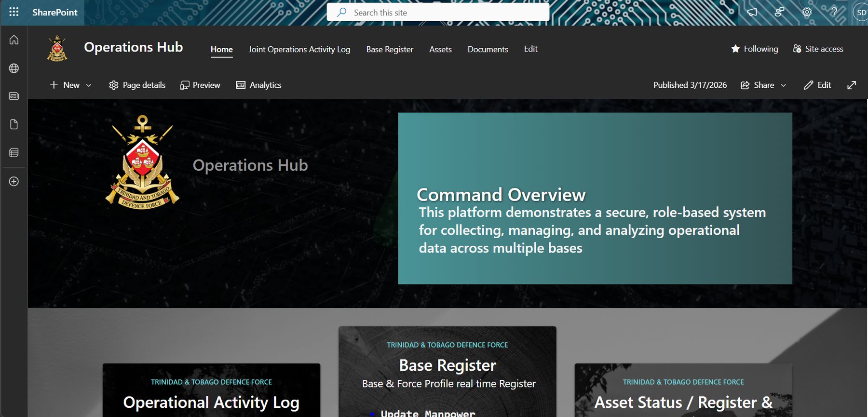Screen dimensions: 868x417
Task: Open page Analytics
Action: point(259,85)
